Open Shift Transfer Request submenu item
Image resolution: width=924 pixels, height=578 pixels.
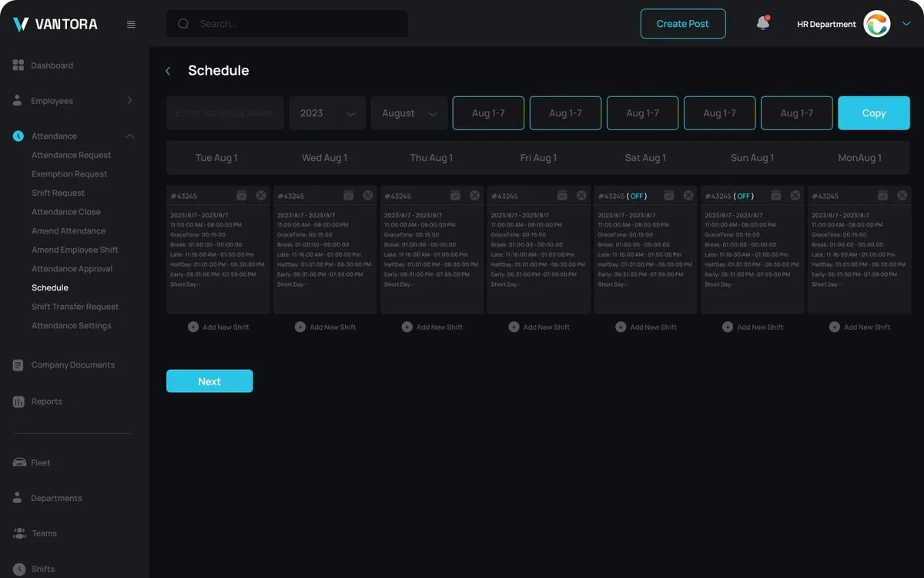coord(75,307)
